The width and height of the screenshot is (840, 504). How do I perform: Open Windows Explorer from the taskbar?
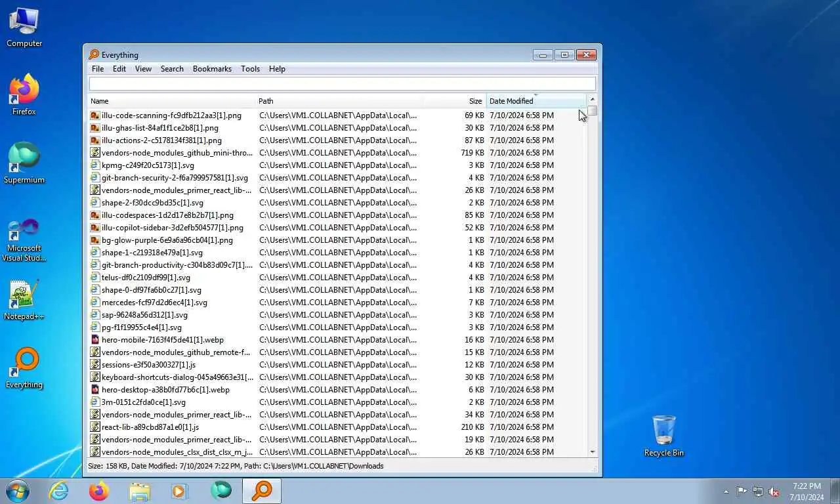(140, 491)
